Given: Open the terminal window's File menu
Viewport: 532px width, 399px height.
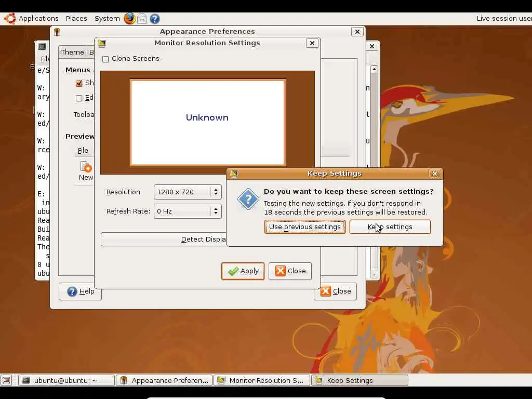Looking at the screenshot, I should [45, 59].
